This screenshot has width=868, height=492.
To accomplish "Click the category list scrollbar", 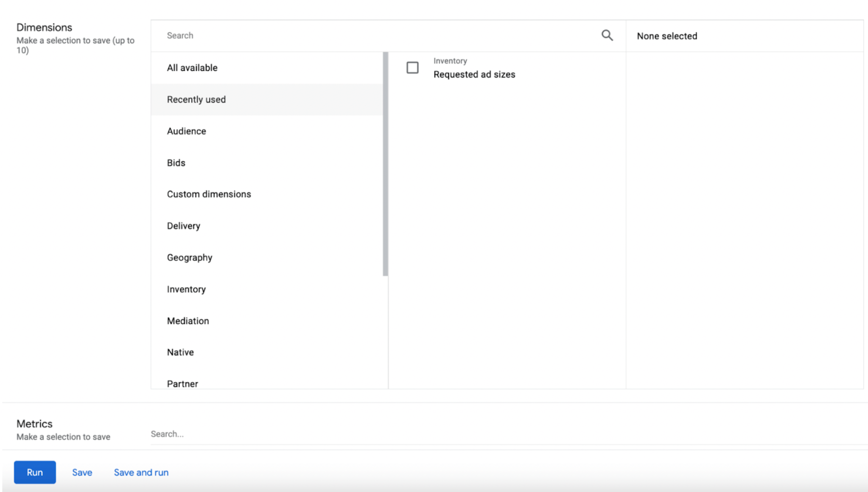I will pos(385,164).
